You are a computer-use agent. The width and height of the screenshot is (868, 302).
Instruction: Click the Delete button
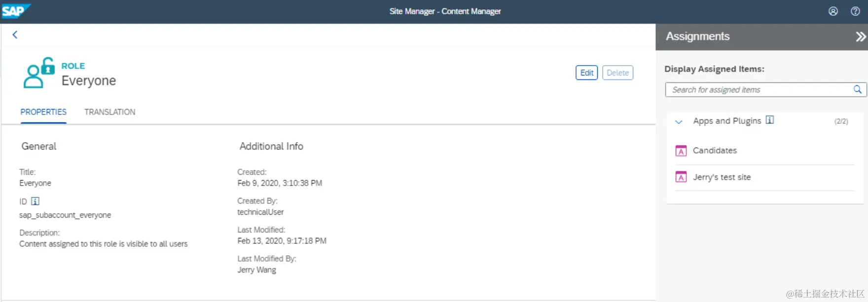coord(617,73)
